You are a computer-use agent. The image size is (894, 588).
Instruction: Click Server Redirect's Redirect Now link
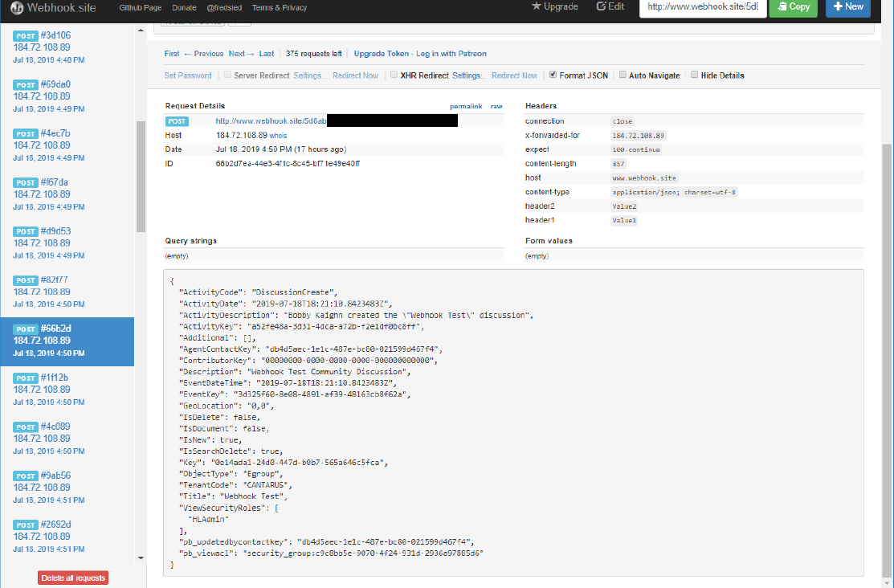(355, 76)
